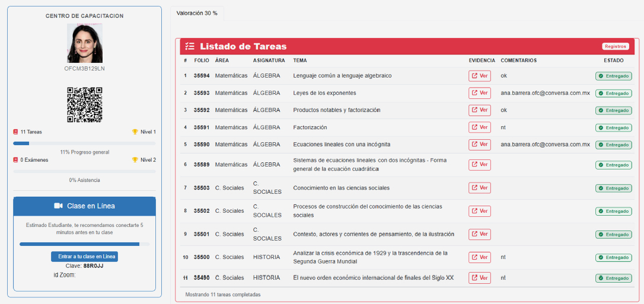Image resolution: width=644 pixels, height=304 pixels.
Task: Click the trophy icon next to Nivel 2
Action: click(x=135, y=160)
